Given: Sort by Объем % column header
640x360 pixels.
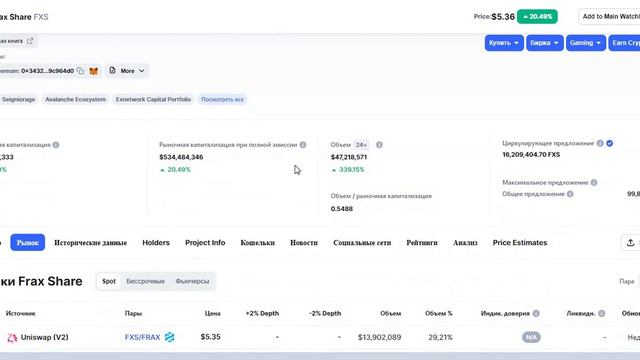Looking at the screenshot, I should (x=439, y=313).
